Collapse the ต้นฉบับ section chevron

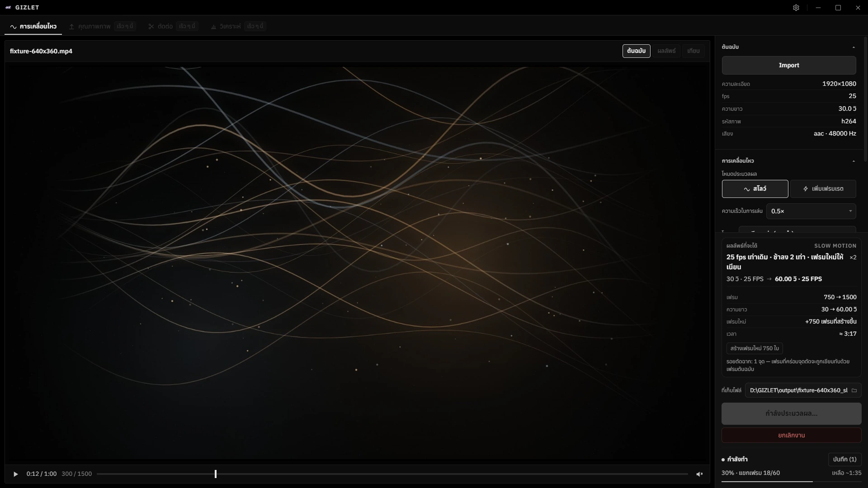[853, 47]
